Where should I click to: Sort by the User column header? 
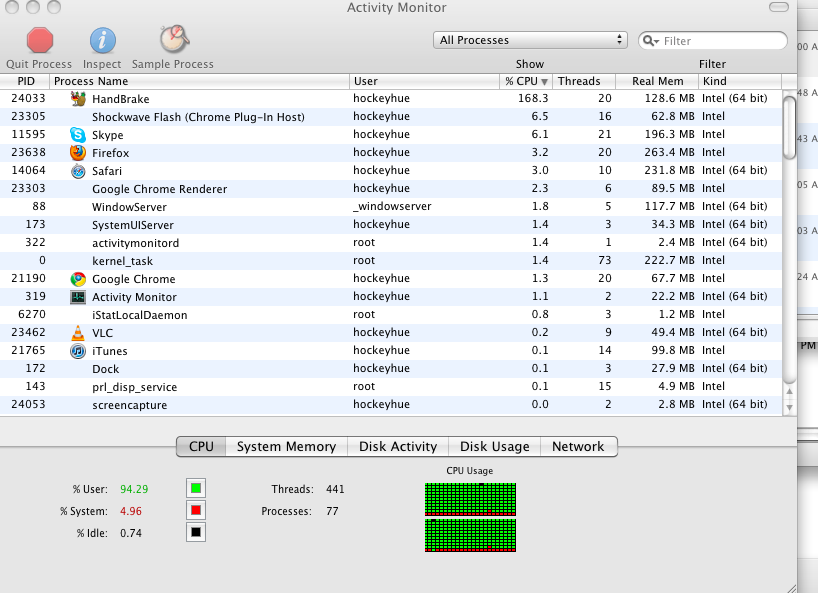(424, 81)
